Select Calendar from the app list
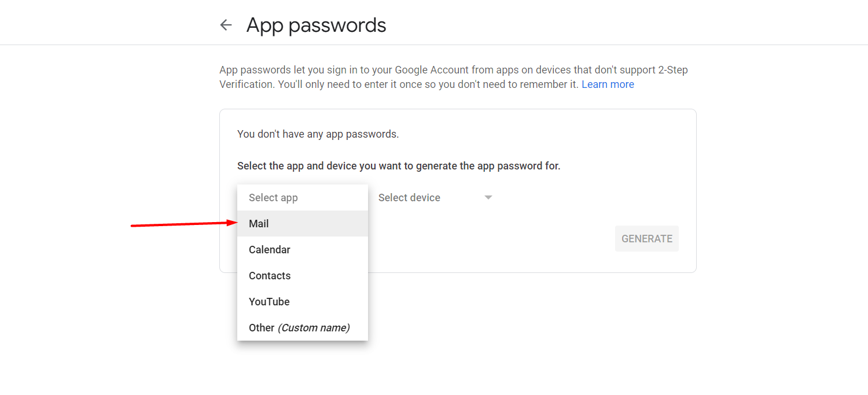Image resolution: width=868 pixels, height=395 pixels. pos(270,249)
